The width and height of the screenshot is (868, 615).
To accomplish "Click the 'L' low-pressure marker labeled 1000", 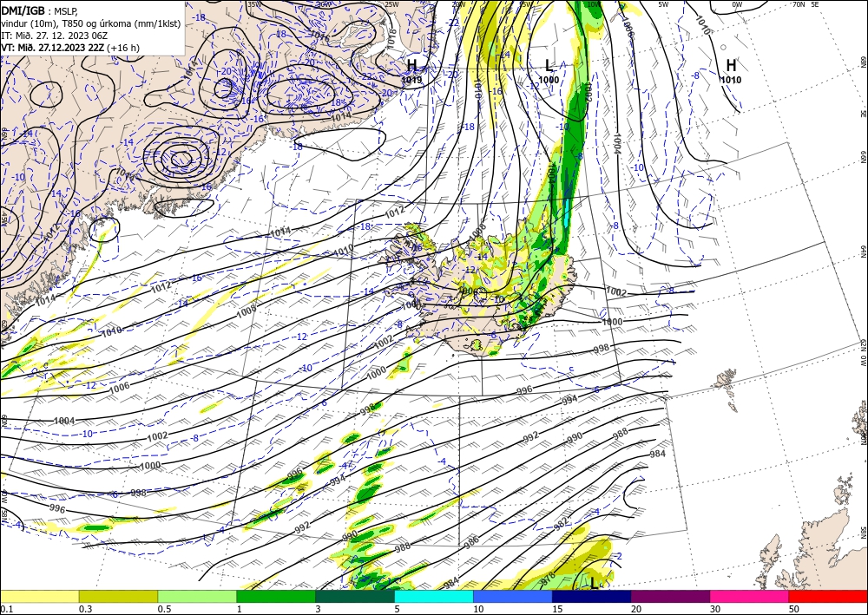I will pos(549,66).
